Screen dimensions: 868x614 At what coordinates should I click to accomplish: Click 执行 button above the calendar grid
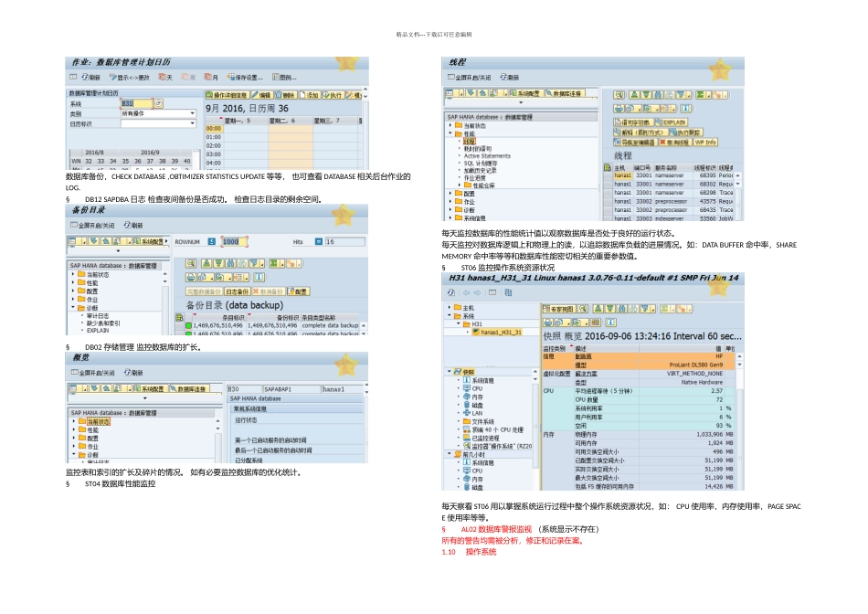[333, 95]
